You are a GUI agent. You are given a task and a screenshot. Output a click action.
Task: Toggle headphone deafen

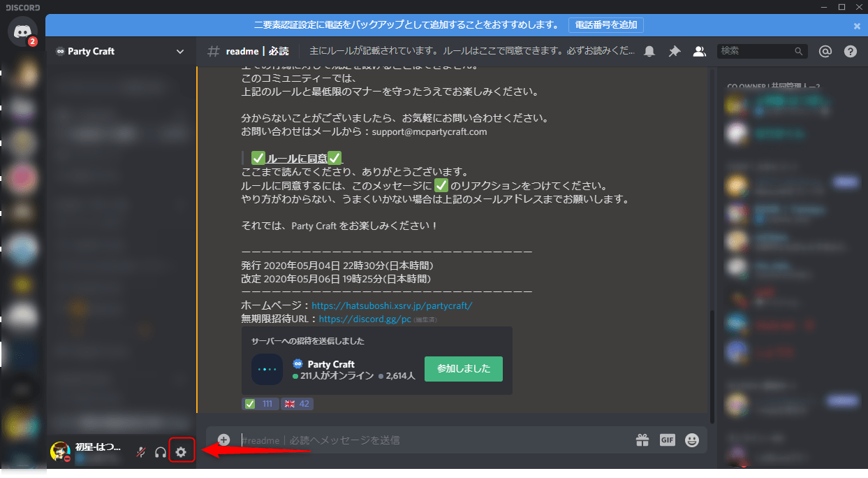pyautogui.click(x=161, y=452)
